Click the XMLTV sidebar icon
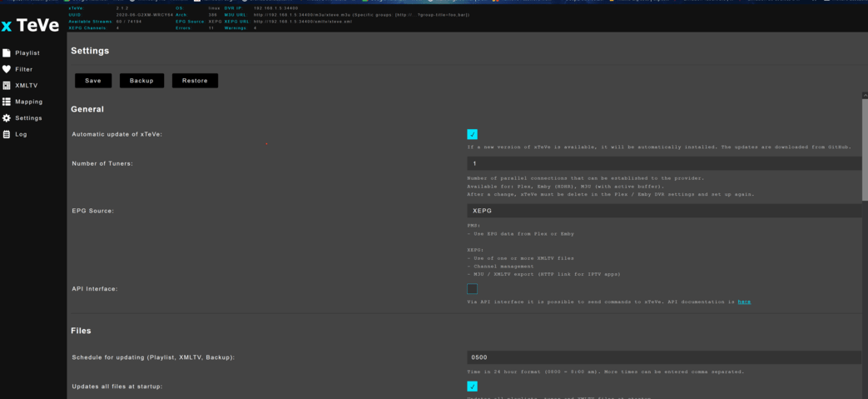The height and width of the screenshot is (399, 868). point(7,85)
